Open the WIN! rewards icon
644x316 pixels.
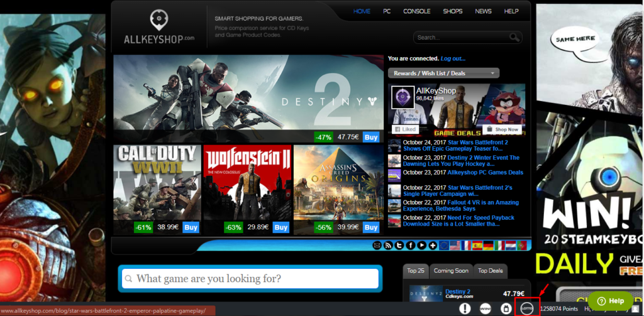pos(485,308)
